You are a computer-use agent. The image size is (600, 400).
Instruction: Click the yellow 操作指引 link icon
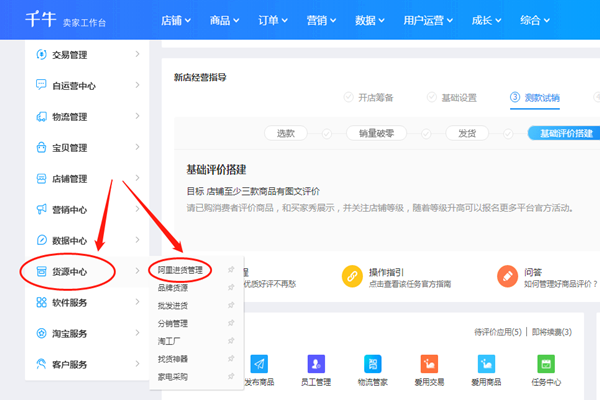pos(352,276)
